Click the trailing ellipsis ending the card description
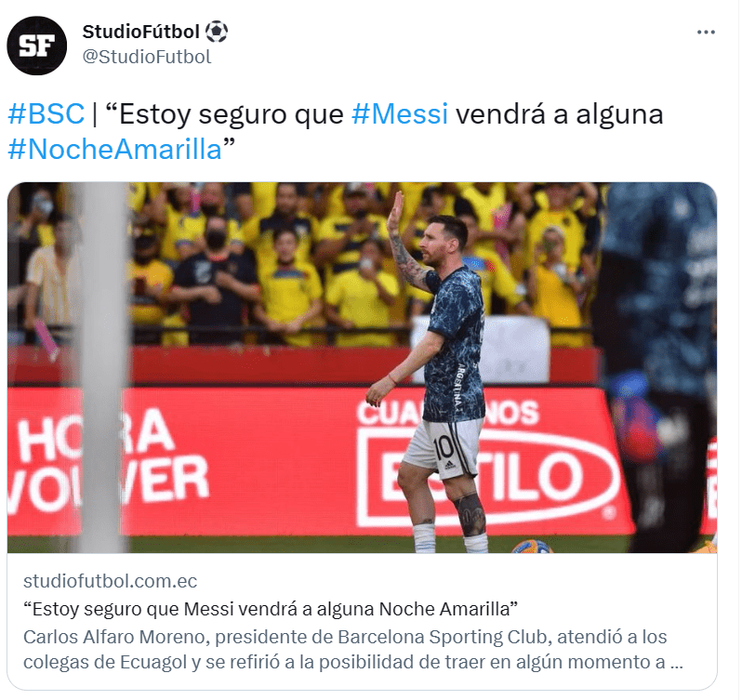Viewport: 742px width, 700px height. click(677, 663)
